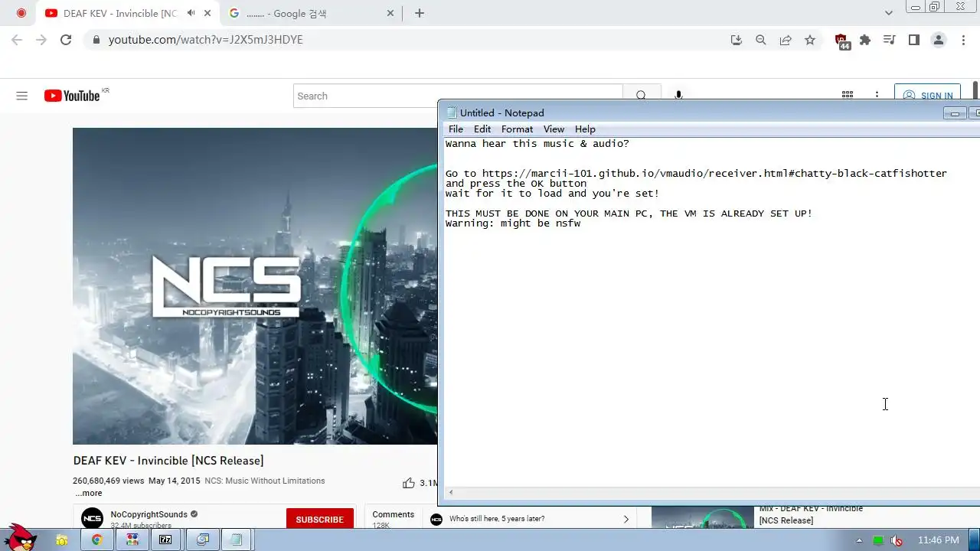
Task: Click the Notepad title bar
Action: click(x=693, y=112)
